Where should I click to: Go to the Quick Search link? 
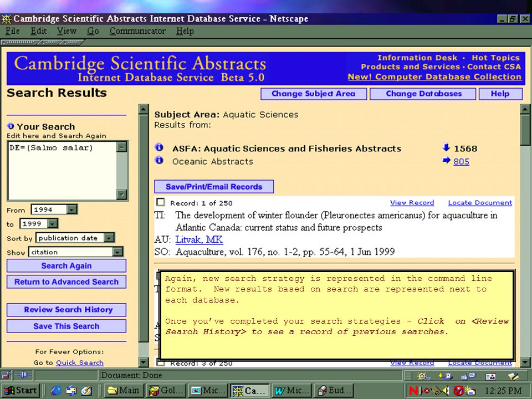[80, 362]
